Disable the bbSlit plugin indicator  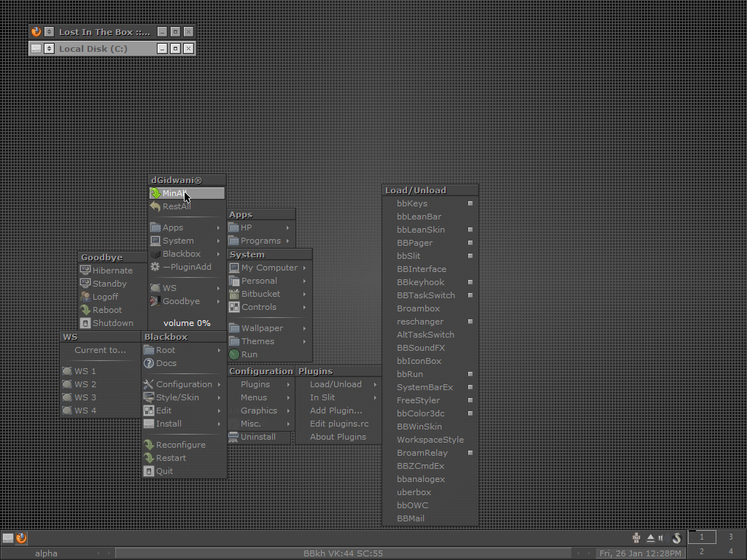point(471,256)
